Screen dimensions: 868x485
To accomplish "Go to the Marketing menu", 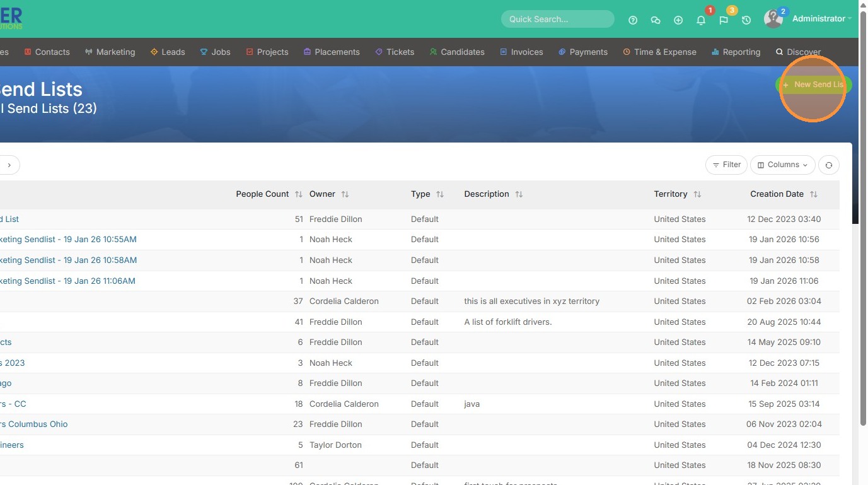I will click(110, 52).
